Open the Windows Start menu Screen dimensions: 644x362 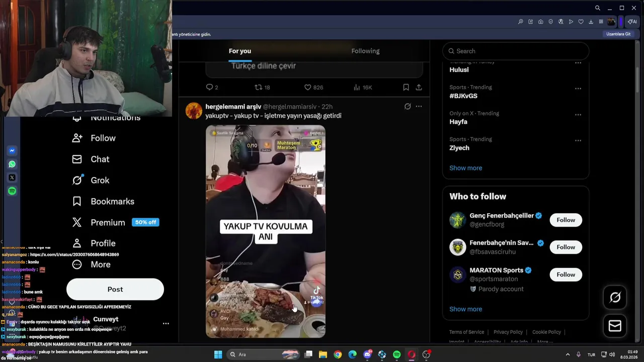(x=218, y=354)
